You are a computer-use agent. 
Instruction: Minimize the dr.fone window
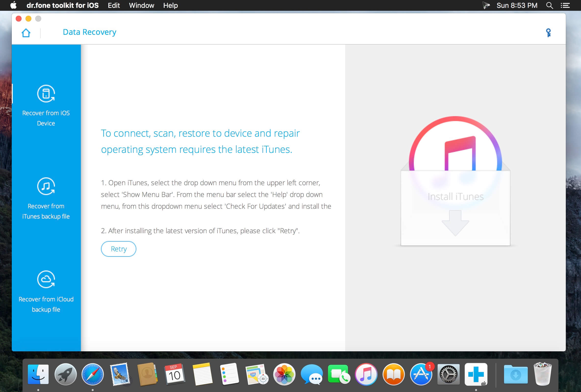(x=28, y=19)
